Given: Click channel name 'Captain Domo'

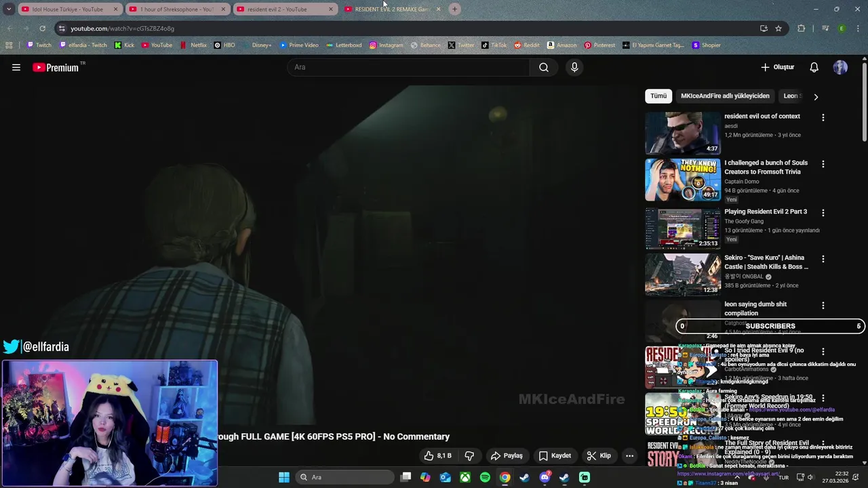Looking at the screenshot, I should (x=741, y=182).
